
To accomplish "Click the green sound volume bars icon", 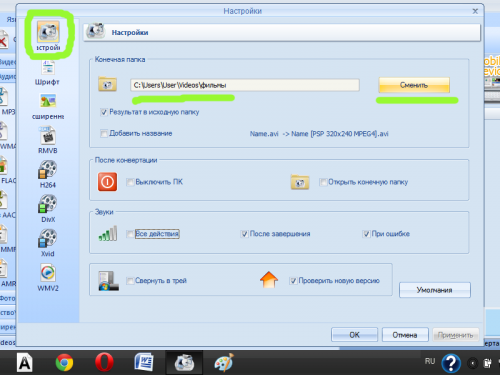I will click(x=108, y=233).
